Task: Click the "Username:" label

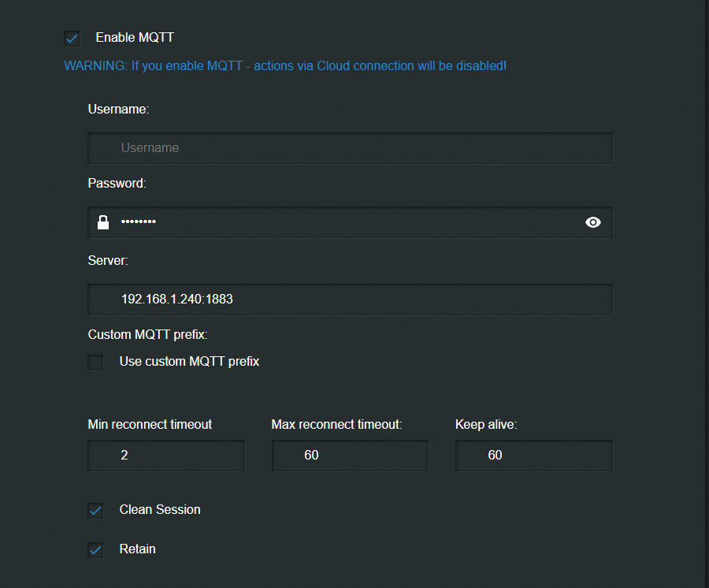Action: coord(118,110)
